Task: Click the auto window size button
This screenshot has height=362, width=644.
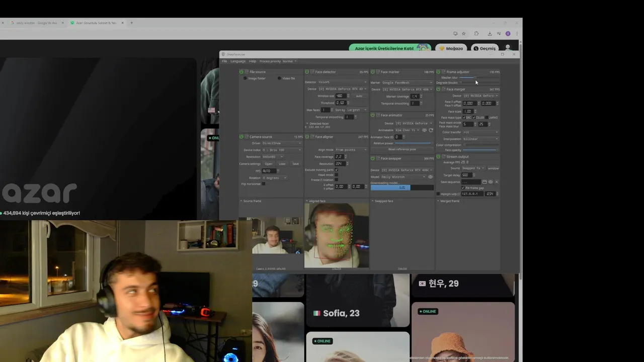Action: click(359, 96)
